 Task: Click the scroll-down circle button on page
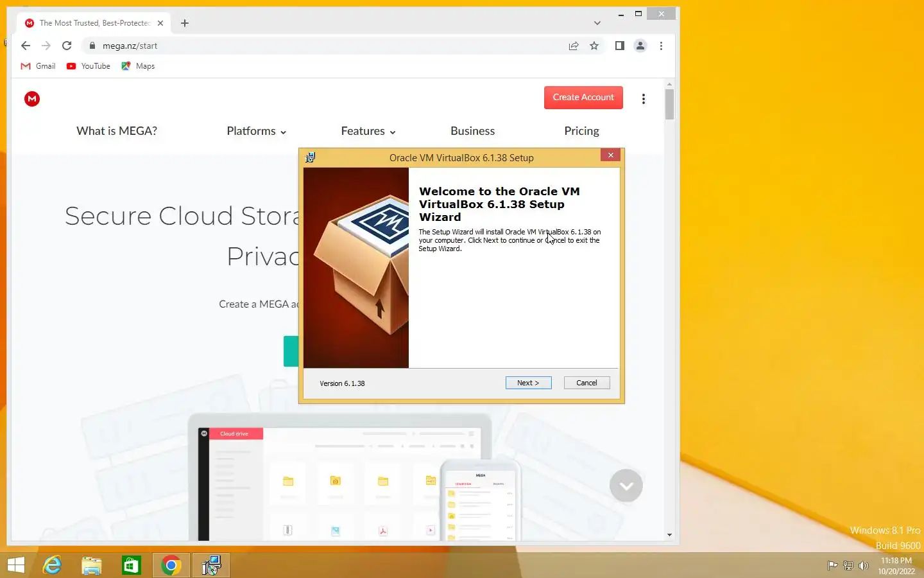(626, 486)
